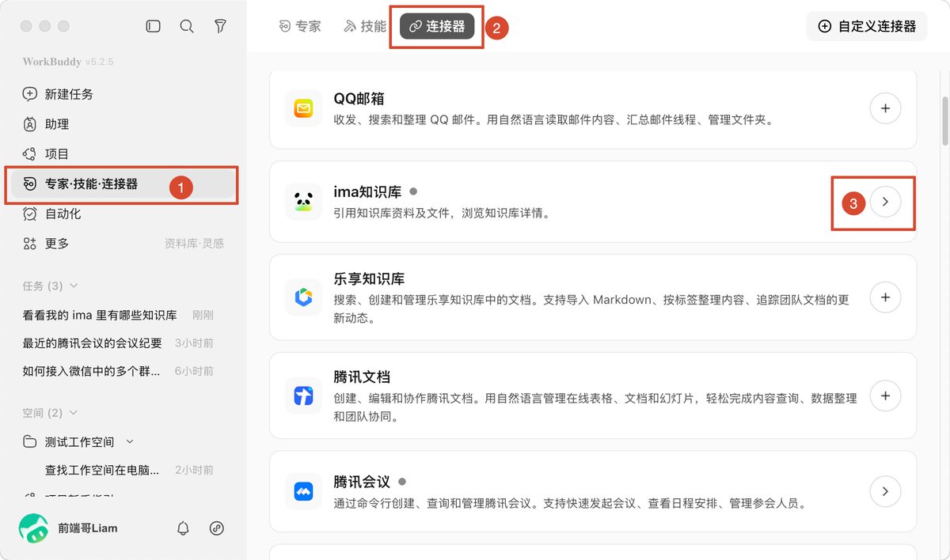Viewport: 950px width, 560px height.
Task: Switch to the 技能 tab
Action: tap(365, 26)
